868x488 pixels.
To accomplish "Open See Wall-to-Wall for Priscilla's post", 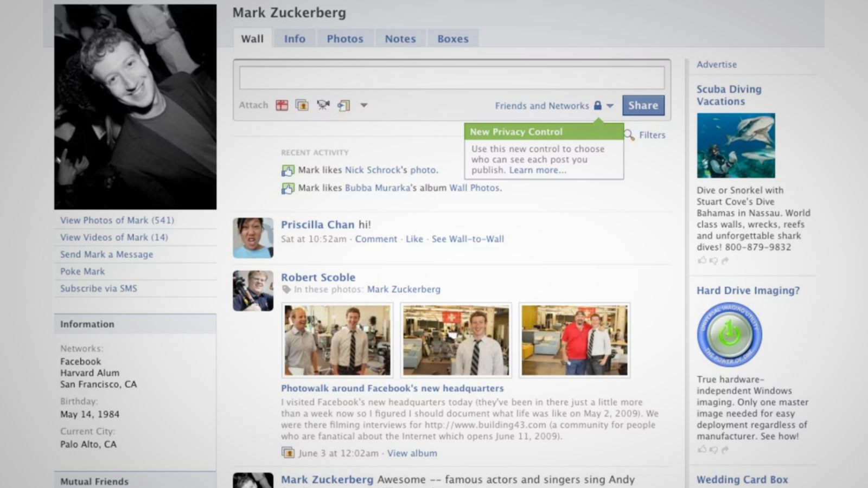I will [x=468, y=239].
